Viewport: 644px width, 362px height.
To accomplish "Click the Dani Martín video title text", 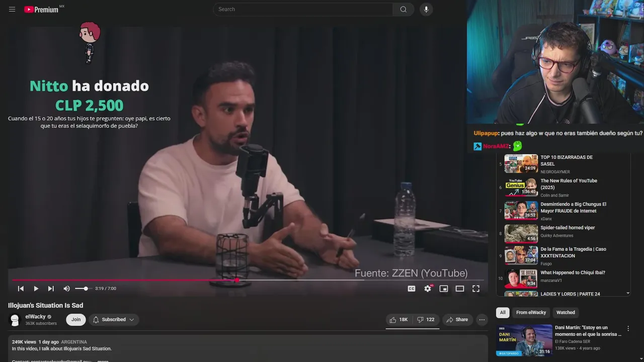I will (x=588, y=331).
